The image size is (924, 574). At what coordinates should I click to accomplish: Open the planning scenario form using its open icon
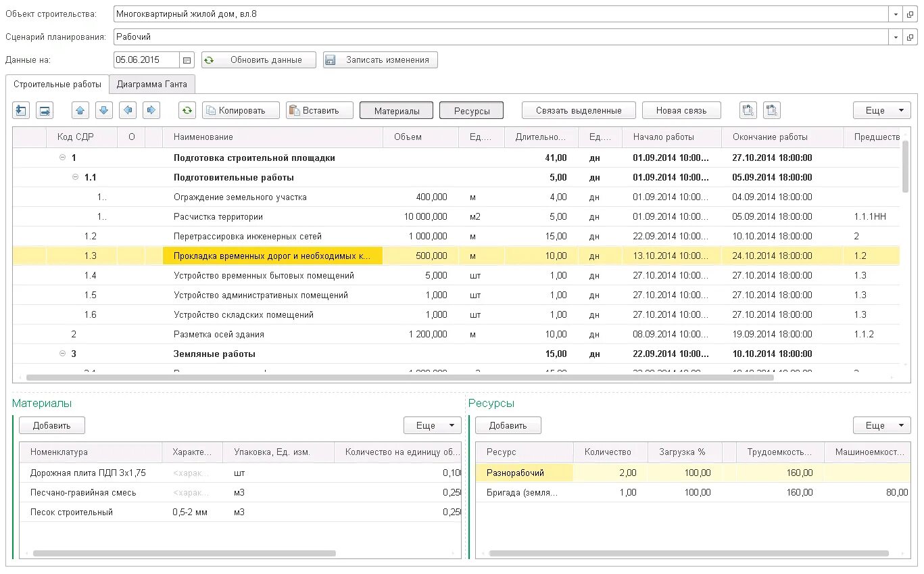[910, 37]
